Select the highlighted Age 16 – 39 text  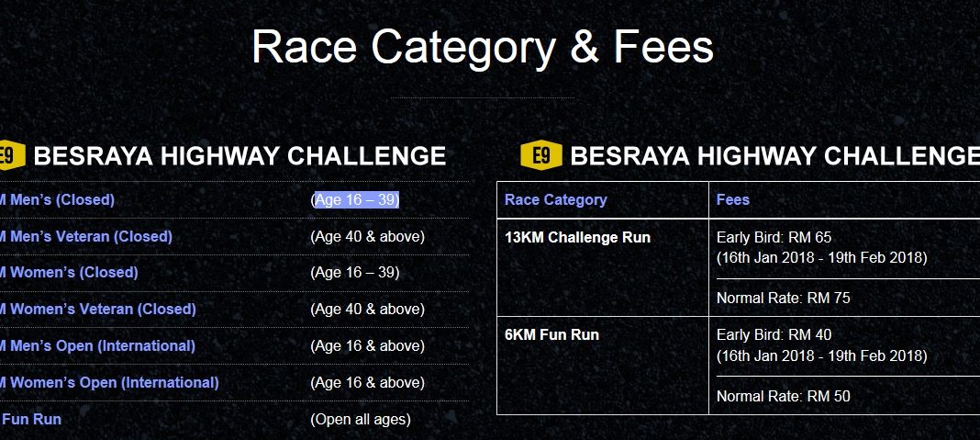[x=357, y=200]
